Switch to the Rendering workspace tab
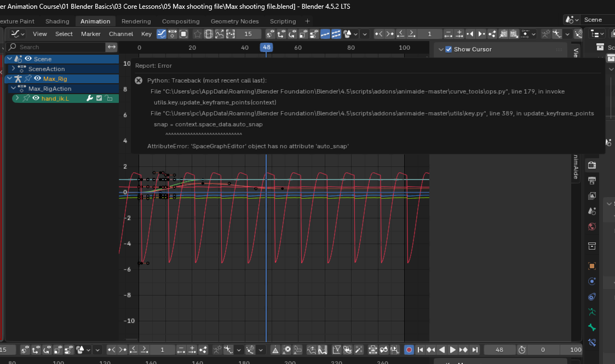615x364 pixels. tap(136, 21)
